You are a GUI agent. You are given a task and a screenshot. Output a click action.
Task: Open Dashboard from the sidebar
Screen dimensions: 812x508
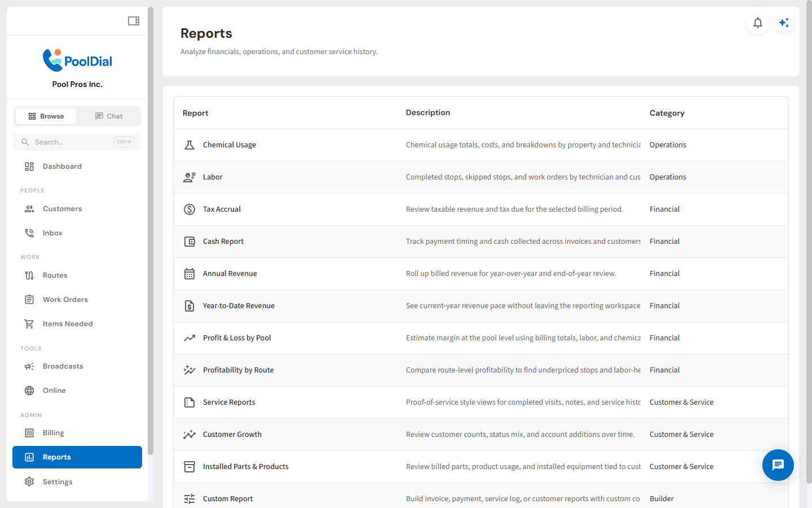(77, 167)
